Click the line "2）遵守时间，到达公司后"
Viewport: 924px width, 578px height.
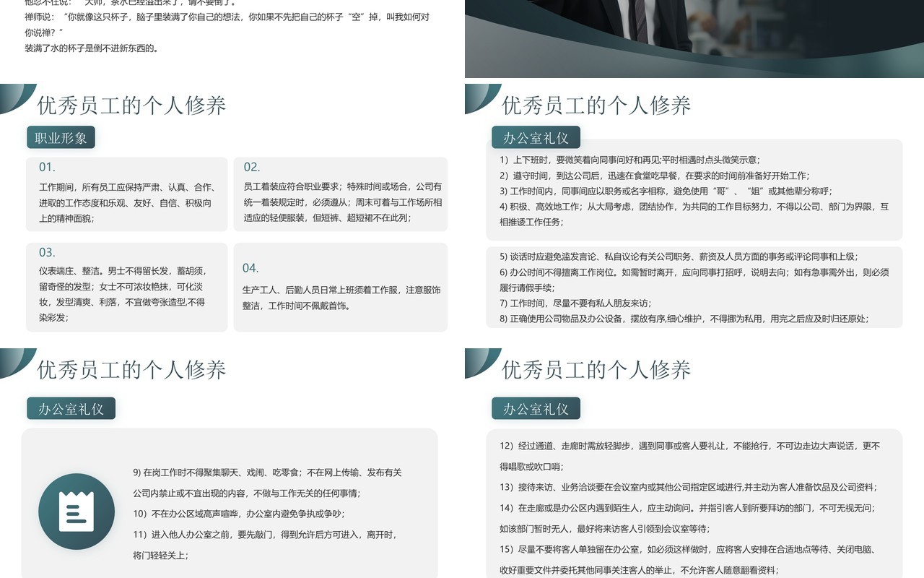654,176
